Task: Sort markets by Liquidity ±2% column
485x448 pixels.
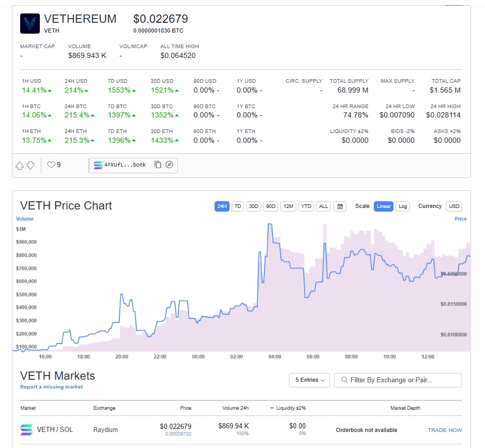Action: coord(291,408)
